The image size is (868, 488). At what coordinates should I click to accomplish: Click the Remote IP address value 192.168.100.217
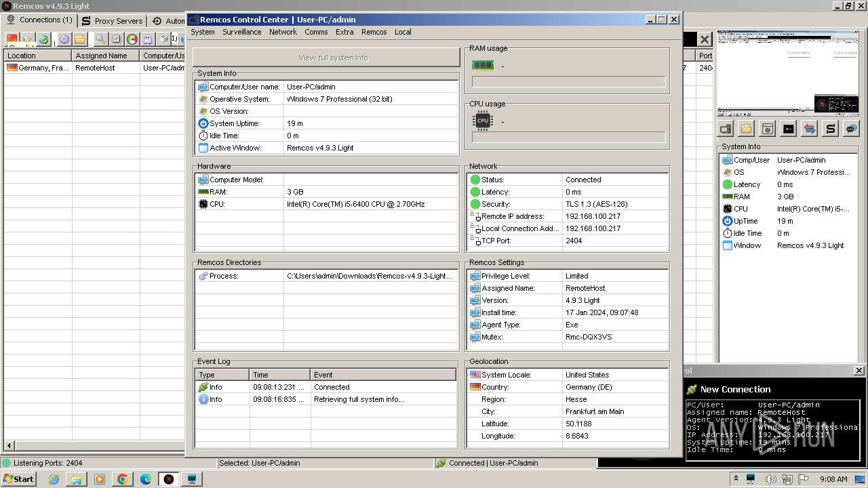coord(593,216)
